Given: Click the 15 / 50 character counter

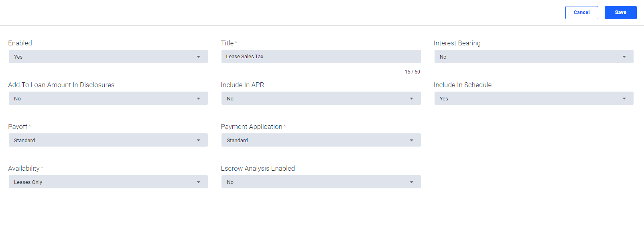Looking at the screenshot, I should [412, 72].
